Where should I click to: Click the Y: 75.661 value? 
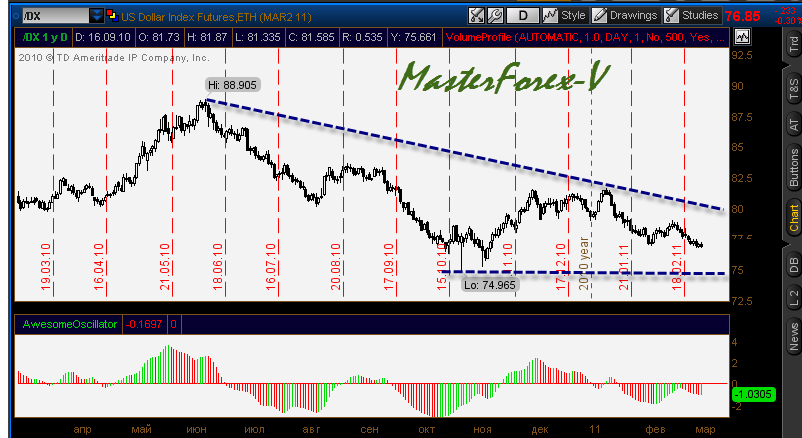(413, 37)
